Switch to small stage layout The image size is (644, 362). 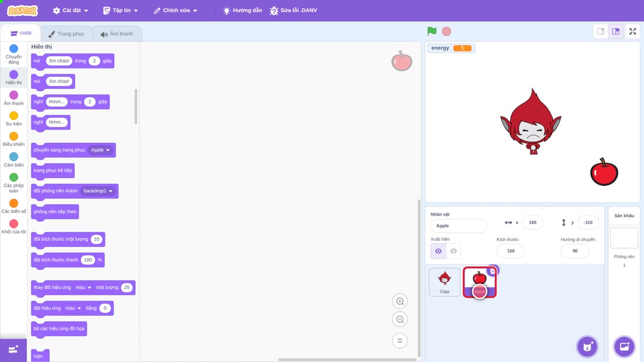(601, 31)
